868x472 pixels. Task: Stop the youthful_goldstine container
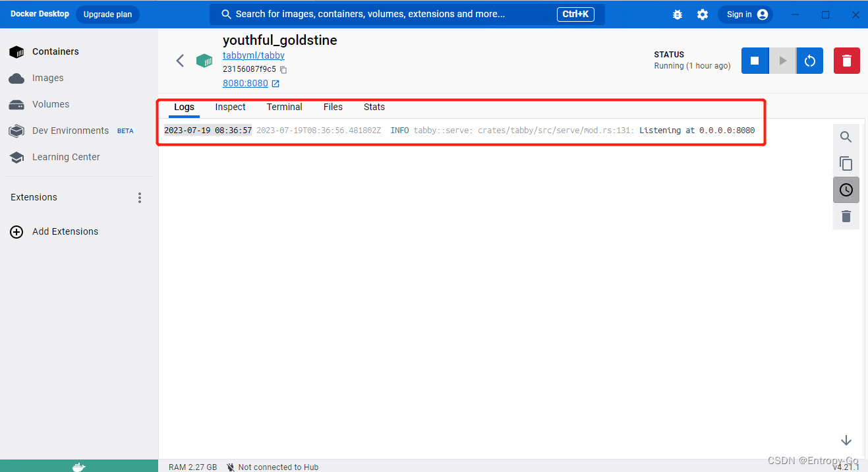[x=754, y=60]
